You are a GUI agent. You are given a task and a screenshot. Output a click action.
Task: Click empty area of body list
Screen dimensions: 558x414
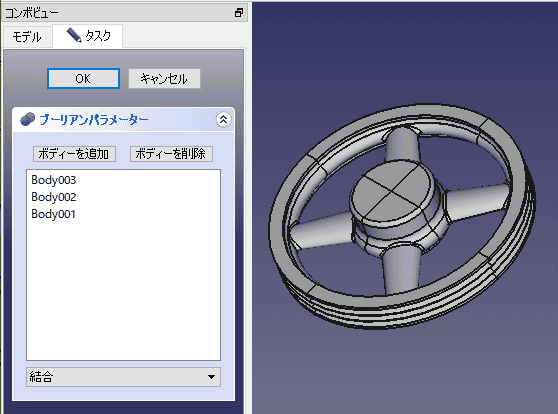123,288
